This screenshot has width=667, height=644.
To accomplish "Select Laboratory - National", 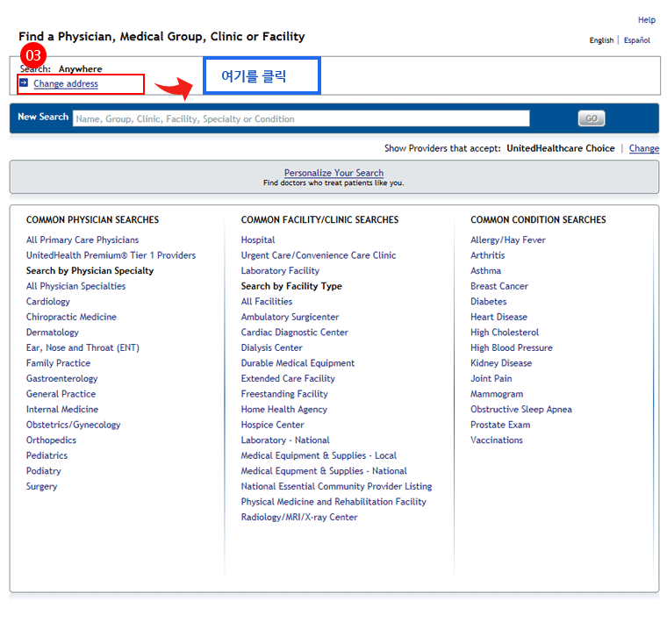I will [x=285, y=440].
